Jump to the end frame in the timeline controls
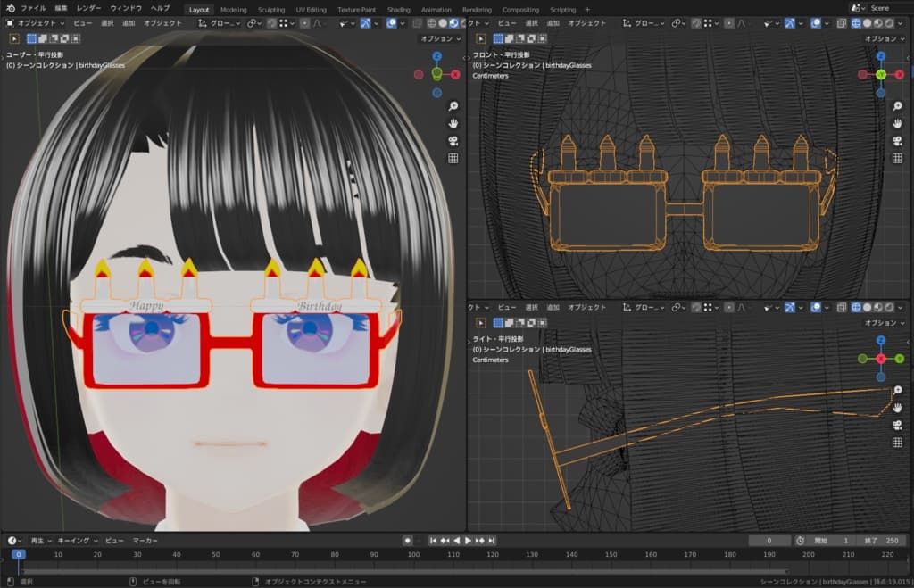 [491, 541]
